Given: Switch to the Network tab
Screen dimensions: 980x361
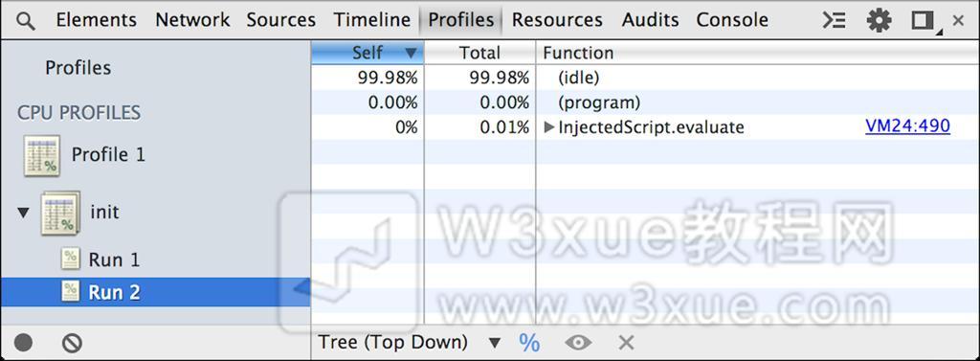Looking at the screenshot, I should point(192,20).
